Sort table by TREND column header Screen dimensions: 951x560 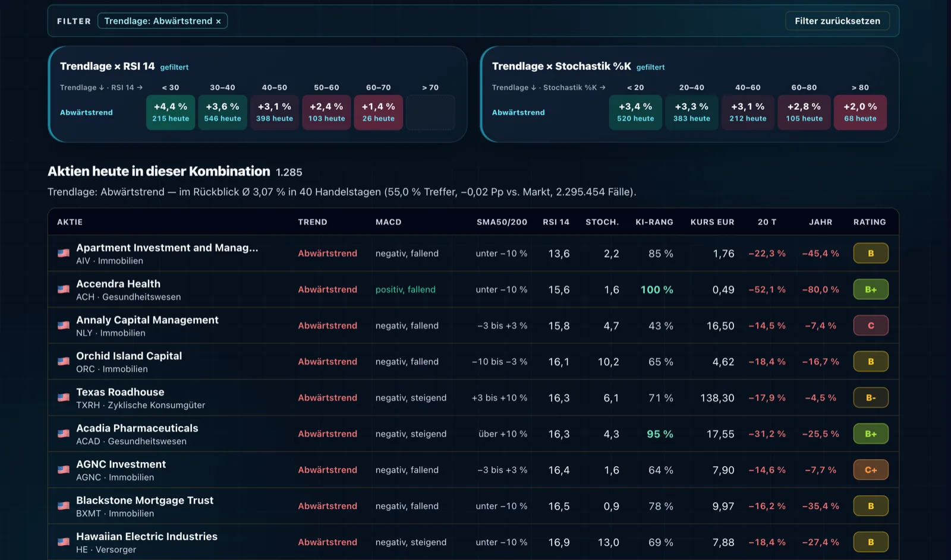point(313,222)
